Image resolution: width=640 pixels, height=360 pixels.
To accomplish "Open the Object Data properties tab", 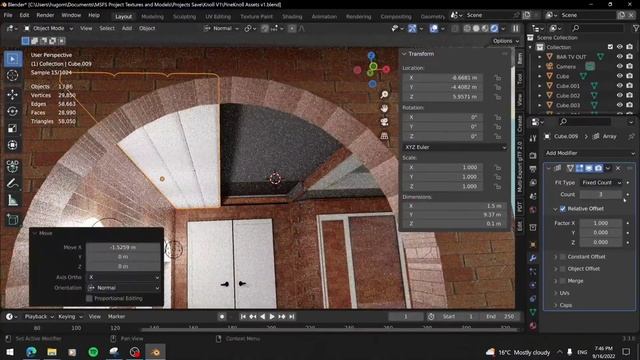I will click(x=533, y=312).
